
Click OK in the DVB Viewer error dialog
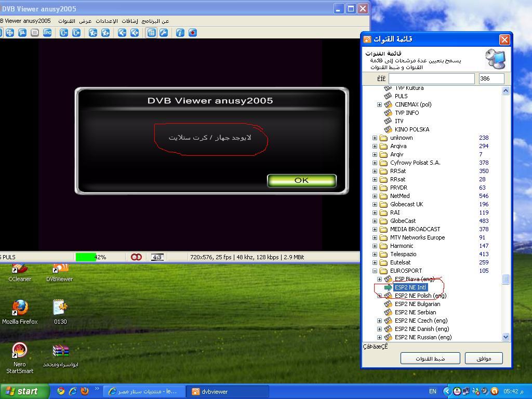tap(302, 180)
